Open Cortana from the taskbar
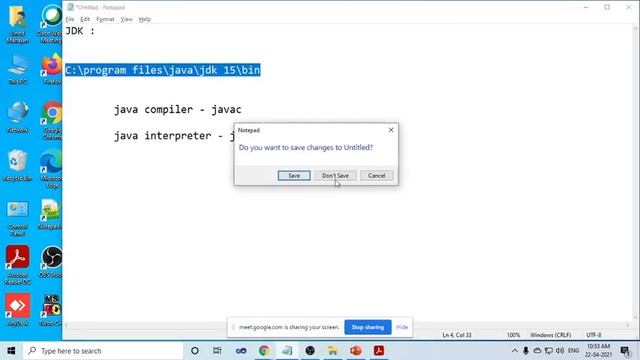The width and height of the screenshot is (640, 360). coord(195,351)
